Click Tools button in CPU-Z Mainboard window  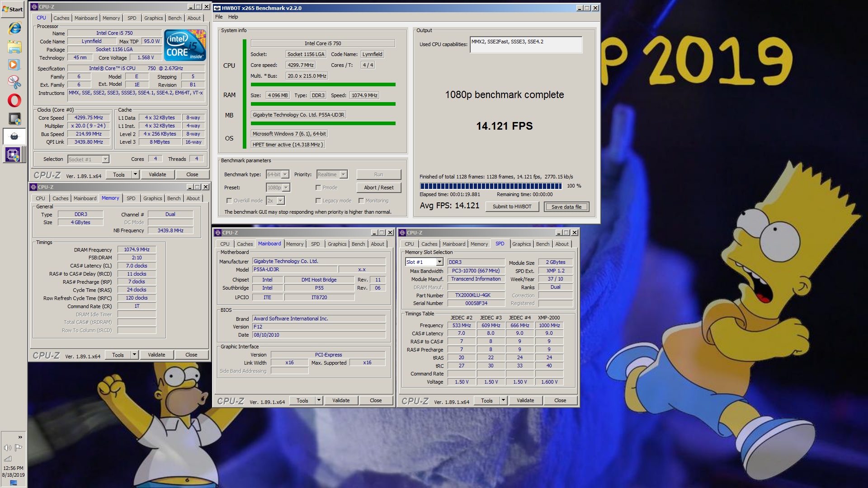[302, 400]
